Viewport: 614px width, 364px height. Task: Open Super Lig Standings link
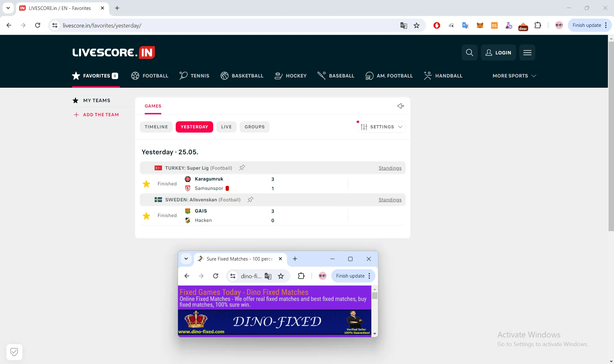coord(390,168)
